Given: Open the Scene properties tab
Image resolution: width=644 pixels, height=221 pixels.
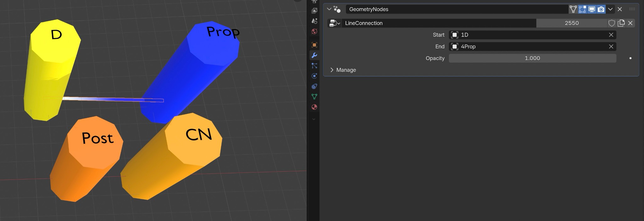Looking at the screenshot, I should point(314,21).
